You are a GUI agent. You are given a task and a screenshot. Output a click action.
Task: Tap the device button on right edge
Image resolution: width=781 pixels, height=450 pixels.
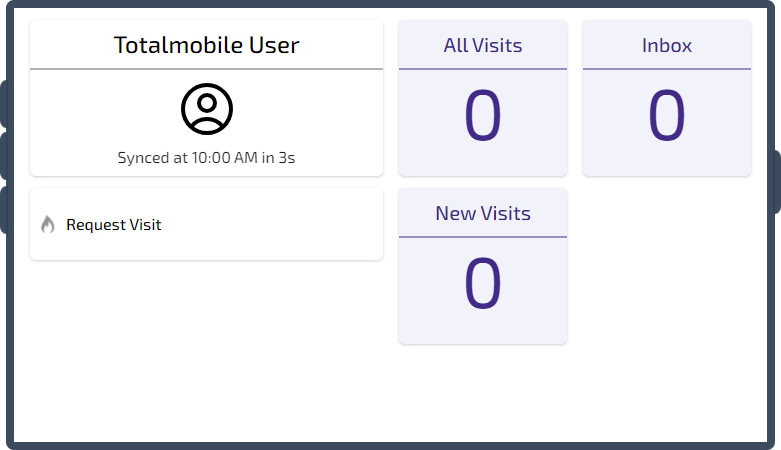[x=777, y=182]
